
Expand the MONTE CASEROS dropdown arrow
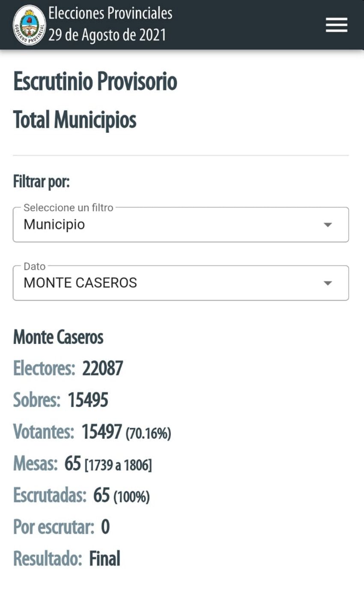tap(328, 283)
